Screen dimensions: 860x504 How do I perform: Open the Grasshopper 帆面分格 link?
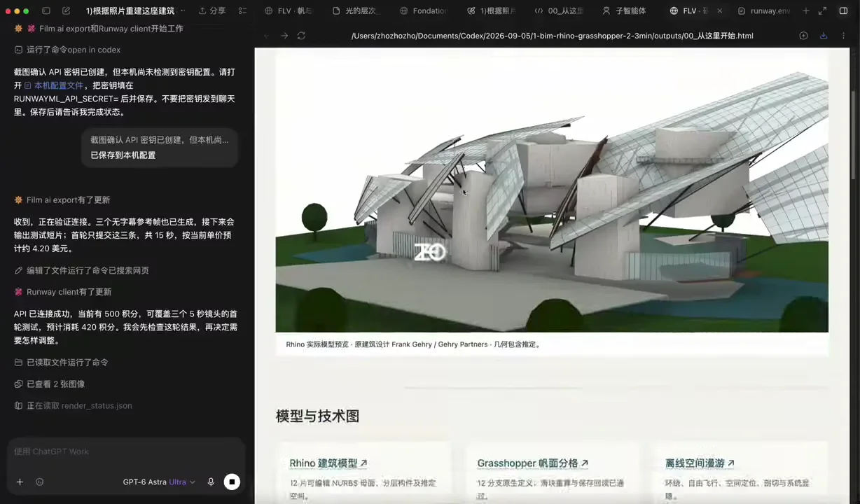click(533, 463)
